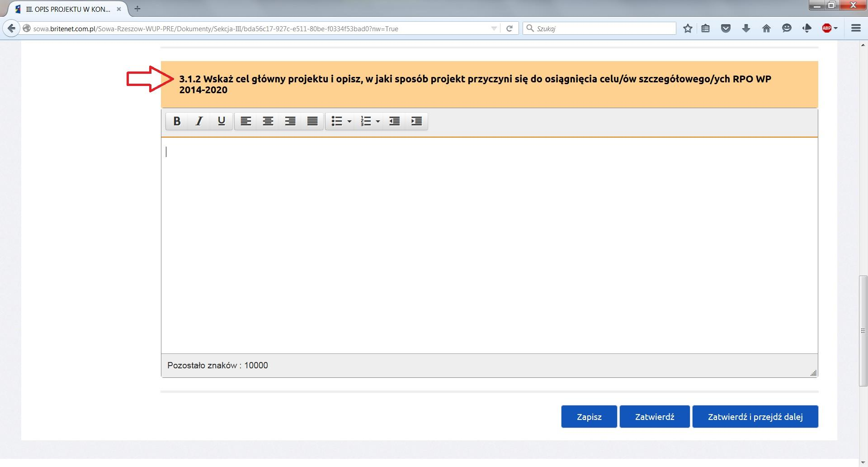Justify text in editor
This screenshot has height=467, width=868.
312,121
